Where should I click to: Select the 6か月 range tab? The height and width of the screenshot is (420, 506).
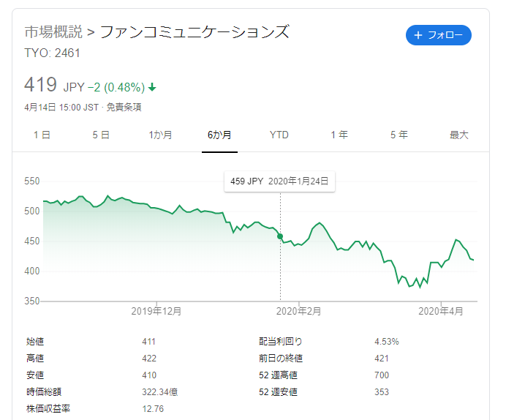219,135
